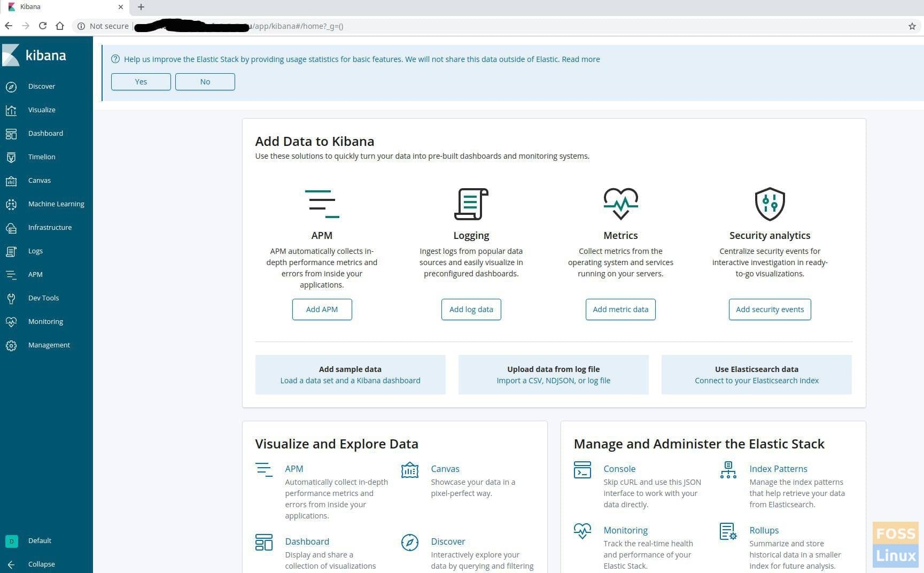Click the Canvas icon under Visualize section

409,470
